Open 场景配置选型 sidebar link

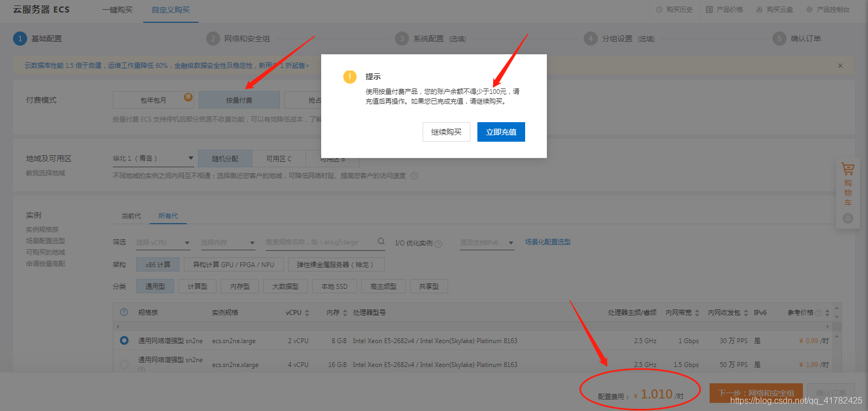(x=46, y=241)
